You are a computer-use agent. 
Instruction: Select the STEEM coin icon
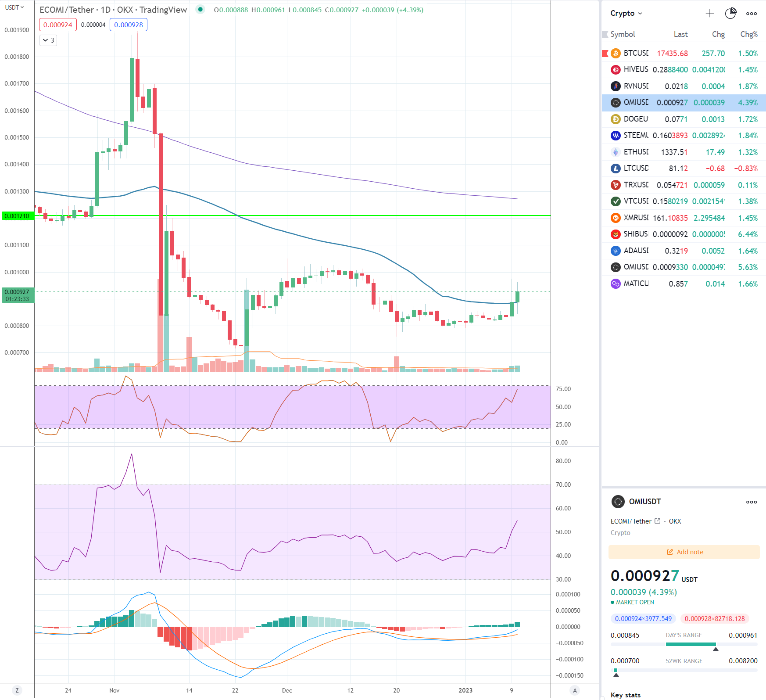pos(616,136)
